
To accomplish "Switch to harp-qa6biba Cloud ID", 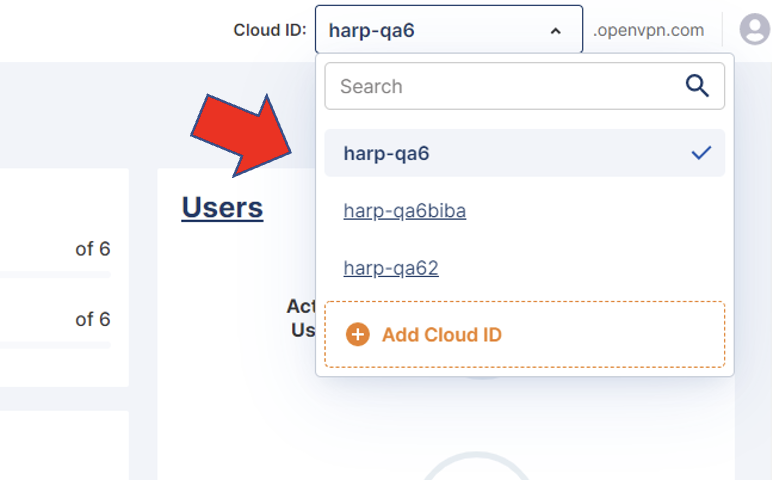I will (405, 211).
